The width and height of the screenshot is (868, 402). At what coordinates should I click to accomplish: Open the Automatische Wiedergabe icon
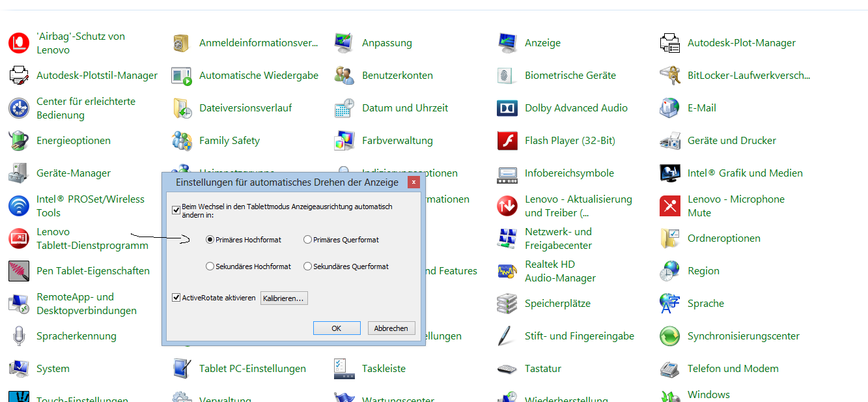(x=182, y=76)
